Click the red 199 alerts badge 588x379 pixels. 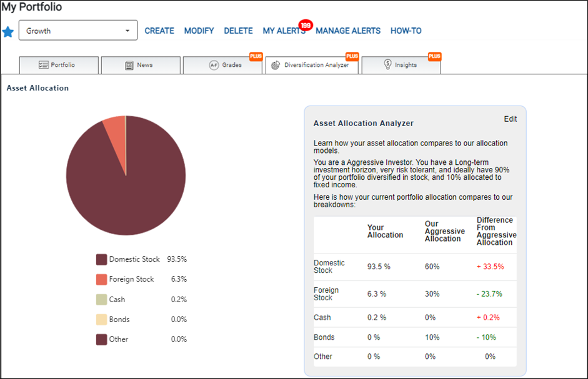[306, 25]
